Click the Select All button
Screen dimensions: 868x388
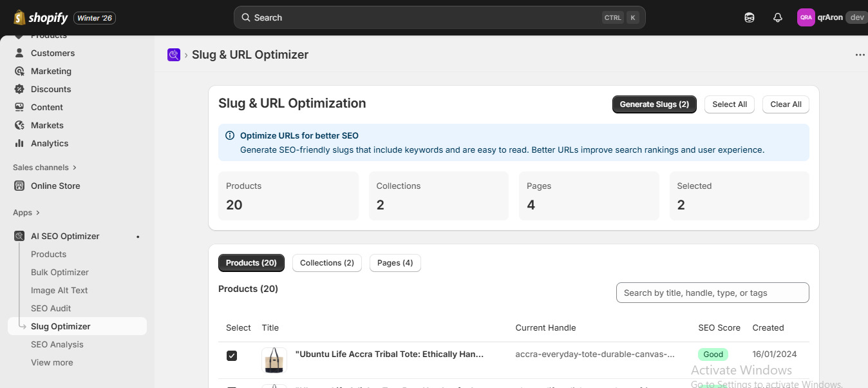coord(730,104)
